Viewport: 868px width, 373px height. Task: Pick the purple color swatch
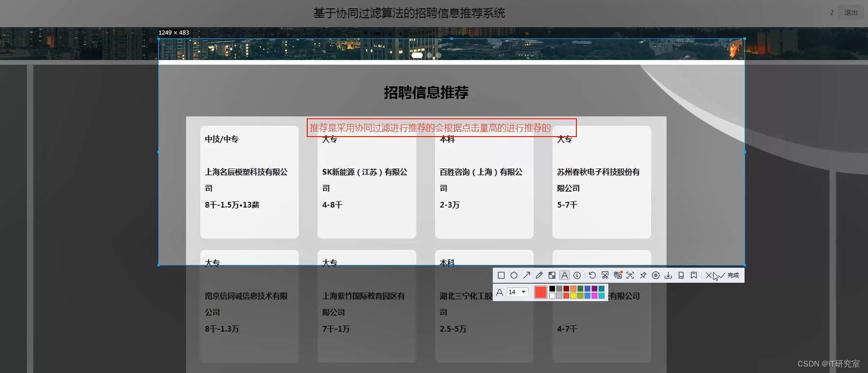(594, 288)
